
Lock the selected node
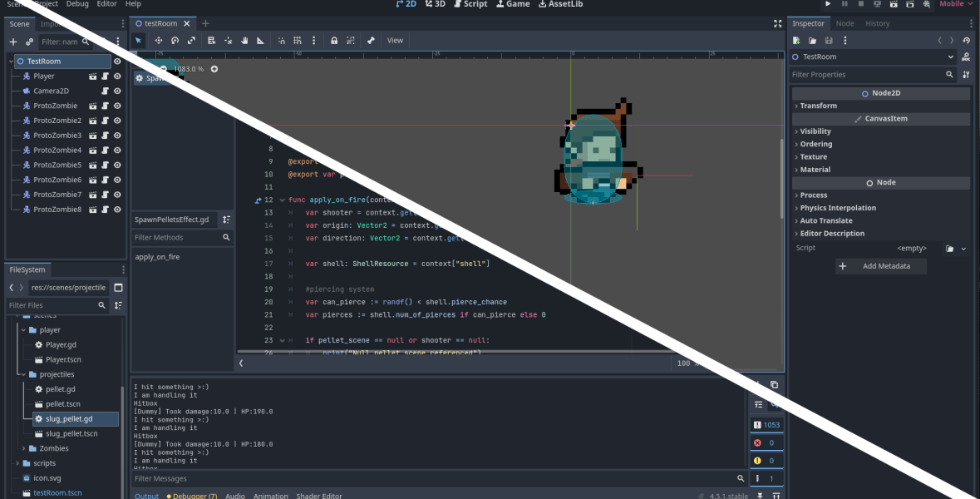click(x=334, y=40)
